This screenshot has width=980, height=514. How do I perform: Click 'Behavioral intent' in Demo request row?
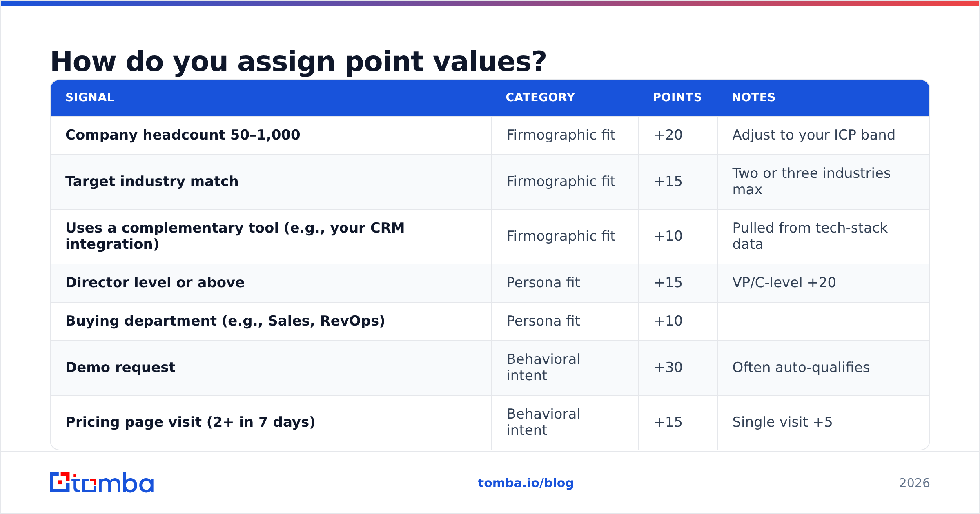click(543, 368)
